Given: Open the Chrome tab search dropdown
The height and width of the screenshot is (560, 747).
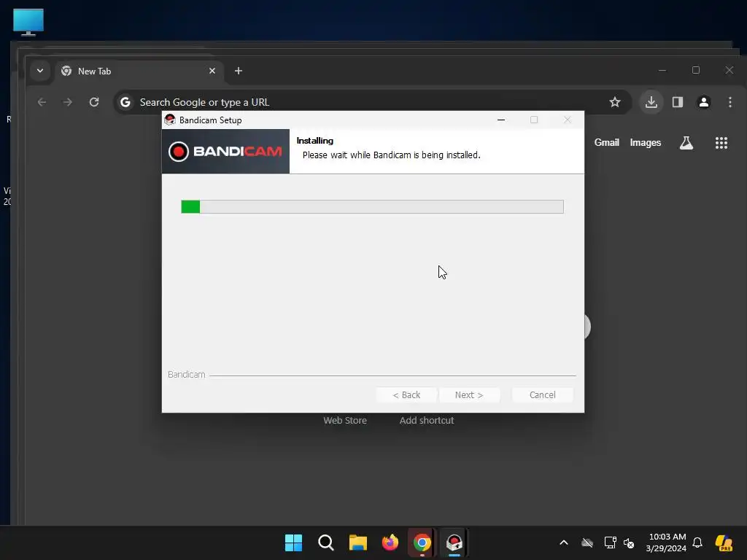Looking at the screenshot, I should pyautogui.click(x=40, y=71).
